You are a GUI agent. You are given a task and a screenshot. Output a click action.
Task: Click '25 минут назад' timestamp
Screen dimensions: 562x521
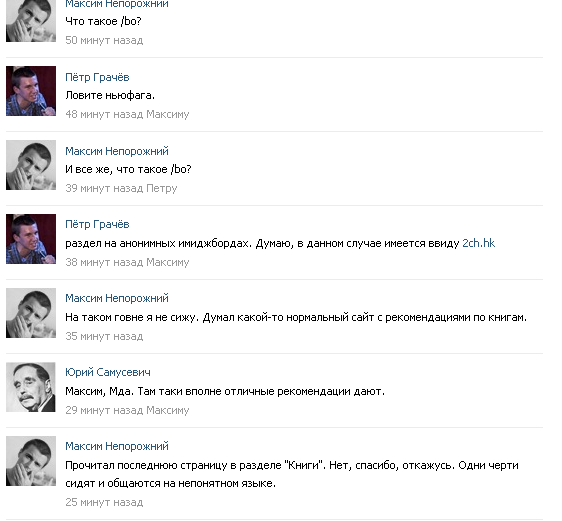[x=104, y=502]
